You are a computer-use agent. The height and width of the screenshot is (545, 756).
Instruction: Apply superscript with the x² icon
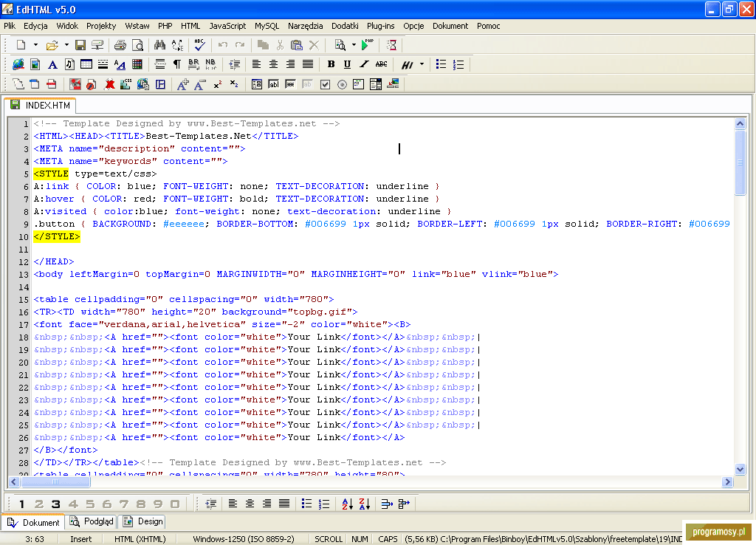coord(218,84)
